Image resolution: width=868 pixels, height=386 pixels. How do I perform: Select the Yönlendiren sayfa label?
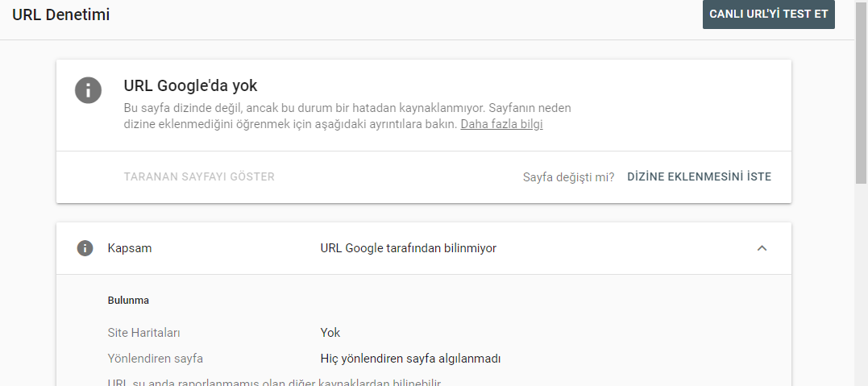[156, 359]
